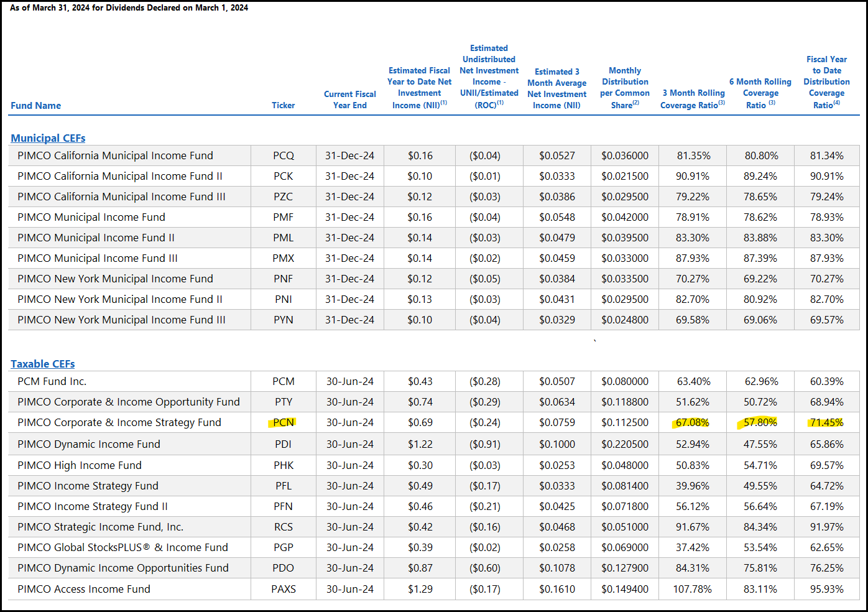
Task: Select the 3 Month Rolling Coverage Ratio header
Action: point(693,99)
